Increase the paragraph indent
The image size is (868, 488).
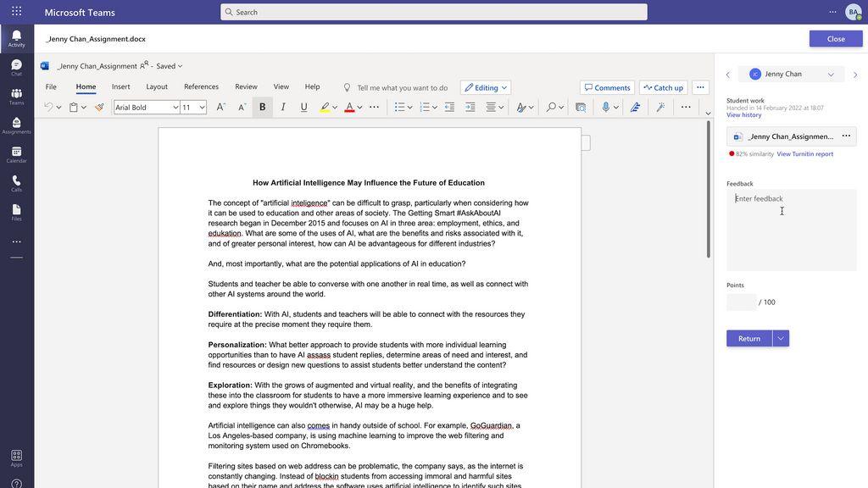(x=470, y=108)
